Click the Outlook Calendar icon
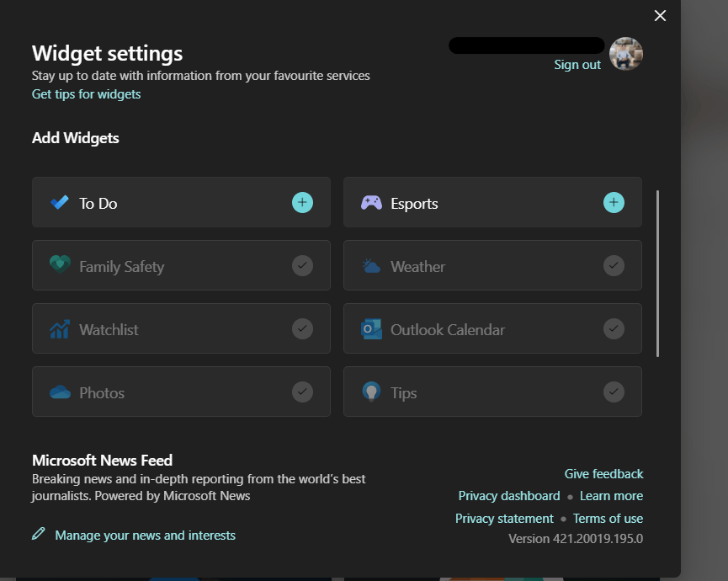This screenshot has height=581, width=728. coord(370,328)
